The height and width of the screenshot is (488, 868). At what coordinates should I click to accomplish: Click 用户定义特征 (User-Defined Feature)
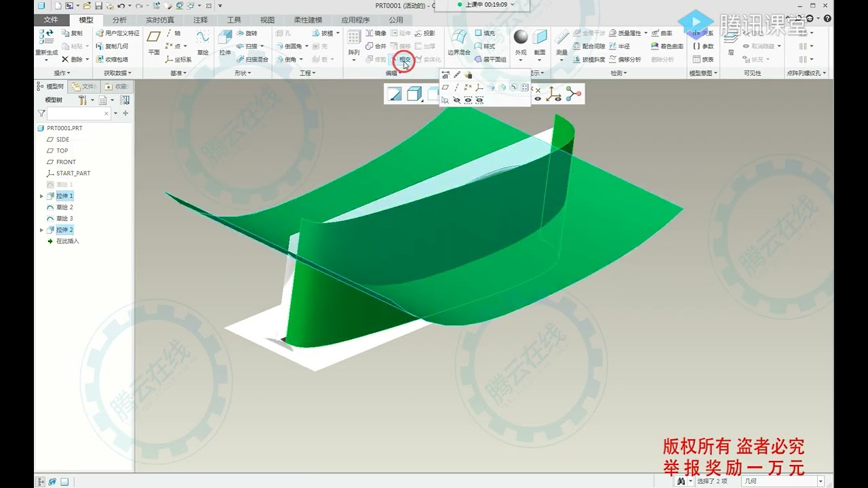pos(117,33)
